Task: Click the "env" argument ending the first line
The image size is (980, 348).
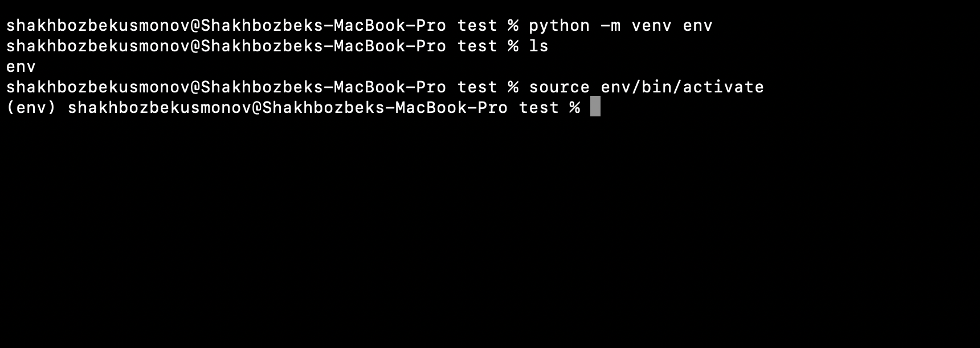Action: click(x=697, y=26)
